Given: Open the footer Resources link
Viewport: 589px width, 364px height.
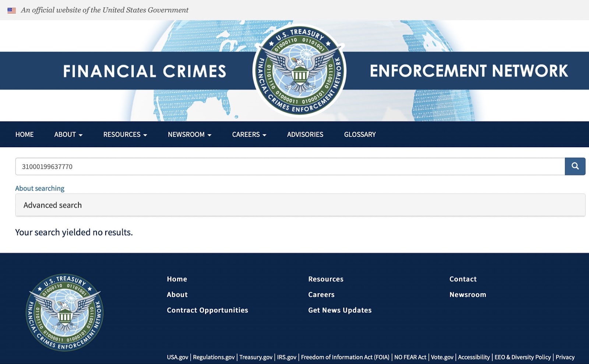Looking at the screenshot, I should click(x=326, y=279).
